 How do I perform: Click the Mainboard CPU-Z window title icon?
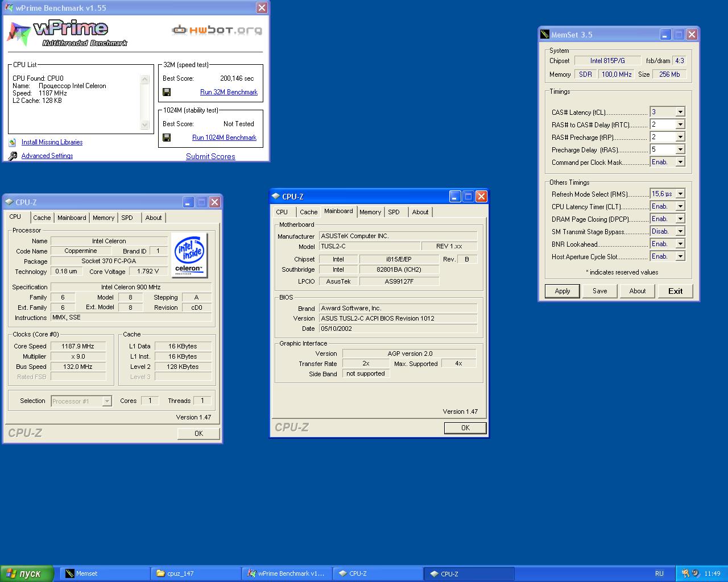tap(276, 197)
